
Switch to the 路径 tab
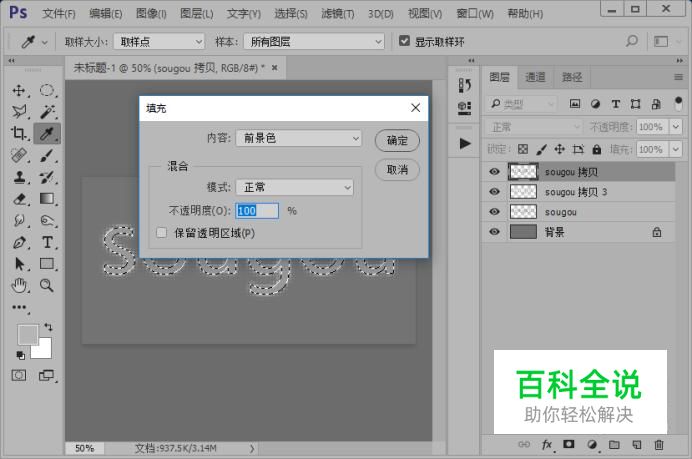coord(572,78)
